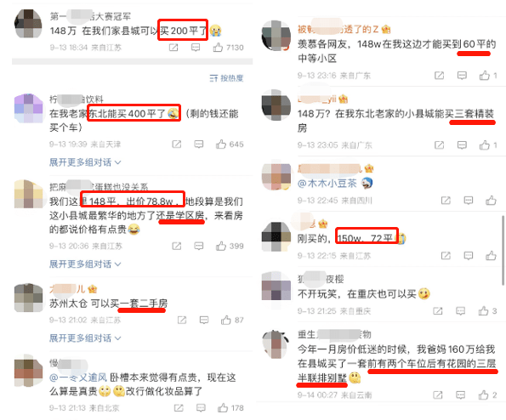Like the 改行做化妆品 comment with 178 likes
This screenshot has width=506, height=420.
[x=223, y=408]
